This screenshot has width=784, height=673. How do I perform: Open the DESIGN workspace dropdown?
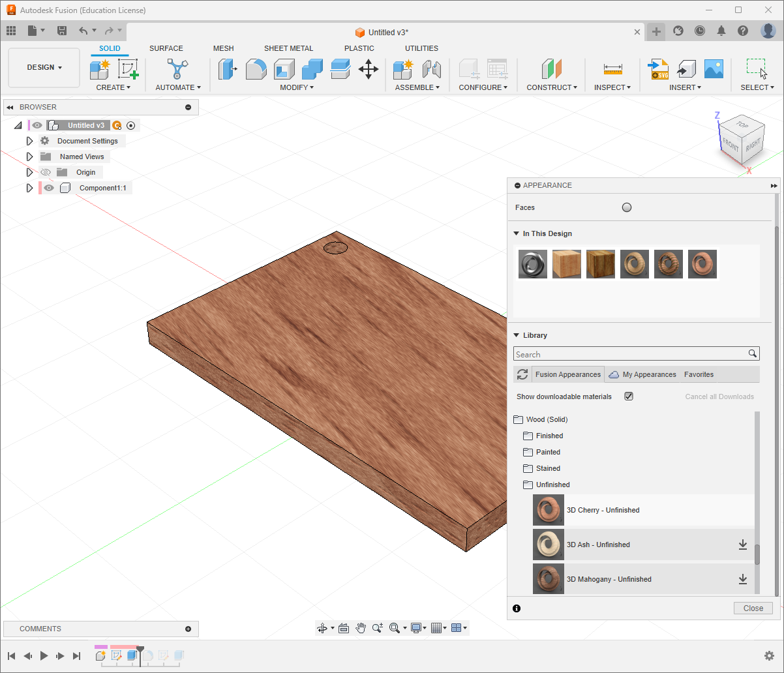coord(44,68)
